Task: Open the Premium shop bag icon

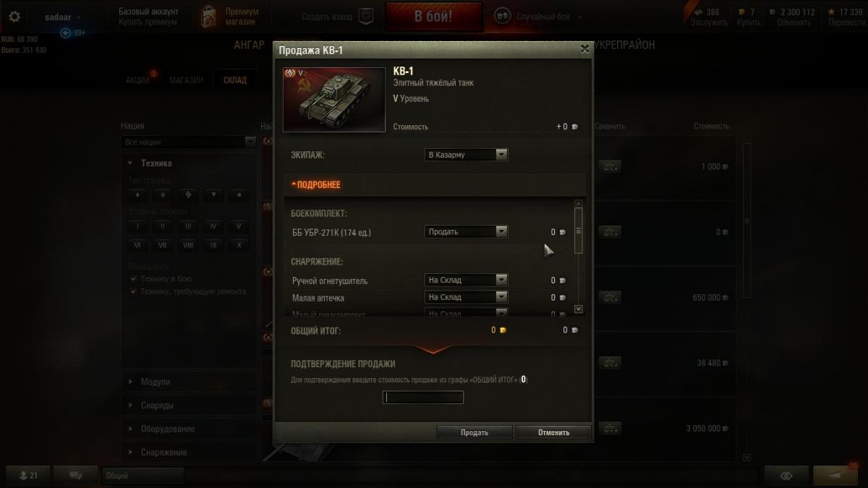Action: pyautogui.click(x=209, y=17)
